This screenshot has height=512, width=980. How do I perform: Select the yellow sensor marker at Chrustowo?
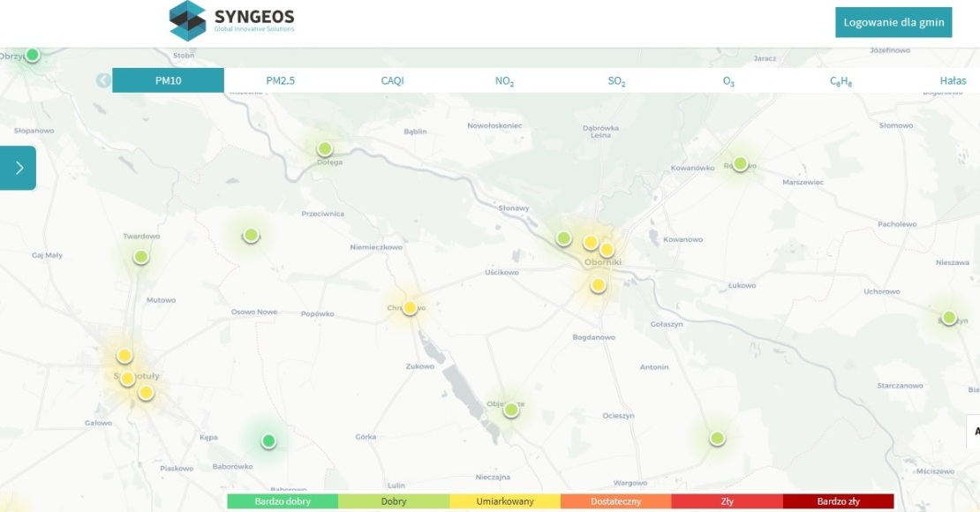tap(410, 308)
